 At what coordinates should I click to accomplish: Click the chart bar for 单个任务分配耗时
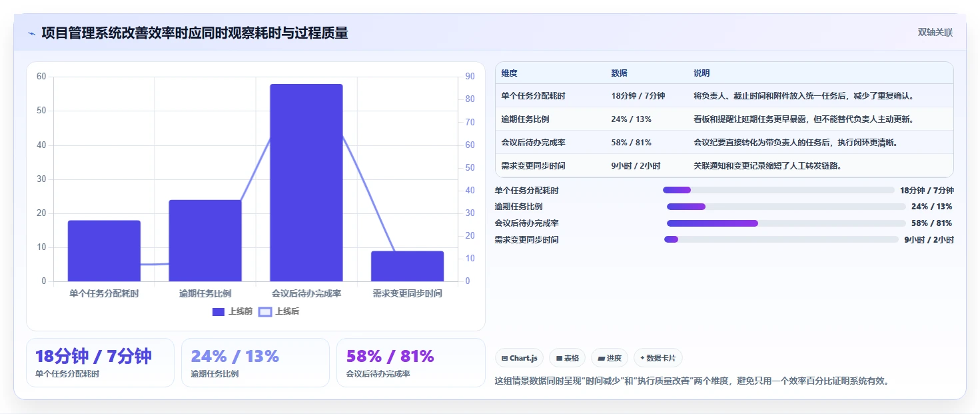point(104,251)
